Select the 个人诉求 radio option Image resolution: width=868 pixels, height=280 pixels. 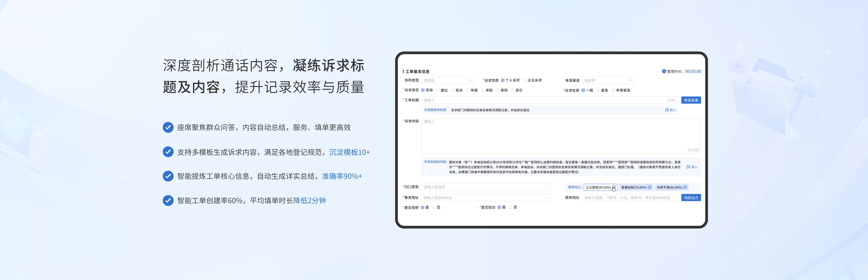coord(502,80)
